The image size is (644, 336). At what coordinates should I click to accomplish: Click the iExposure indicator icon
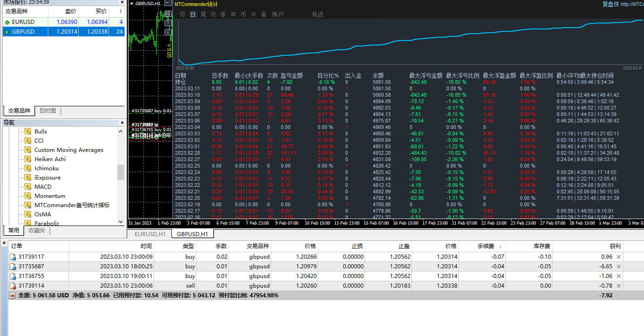pyautogui.click(x=28, y=178)
